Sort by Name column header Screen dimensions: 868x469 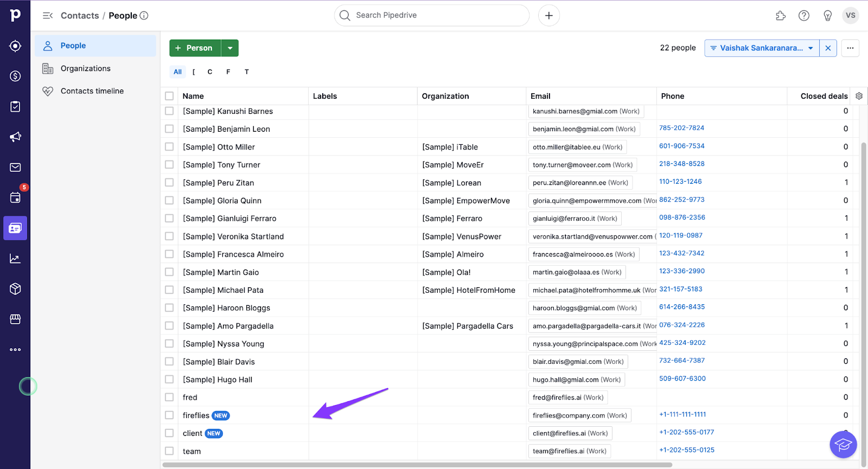[x=193, y=96]
